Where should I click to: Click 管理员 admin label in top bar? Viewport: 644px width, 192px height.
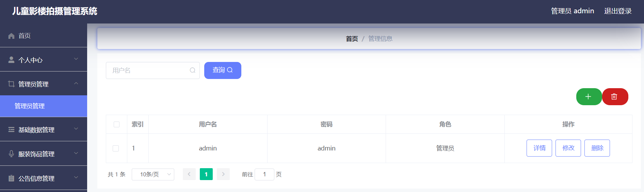(573, 11)
